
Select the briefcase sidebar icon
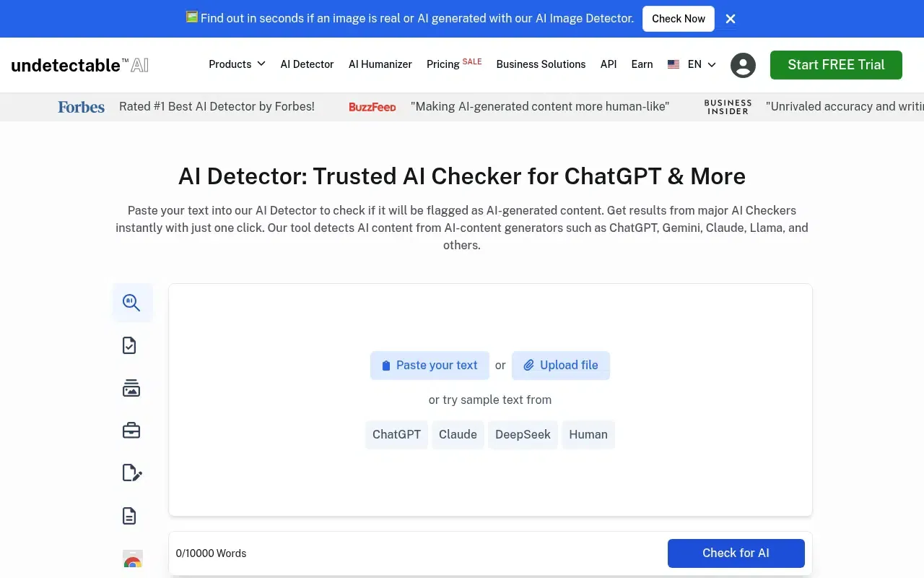coord(131,431)
